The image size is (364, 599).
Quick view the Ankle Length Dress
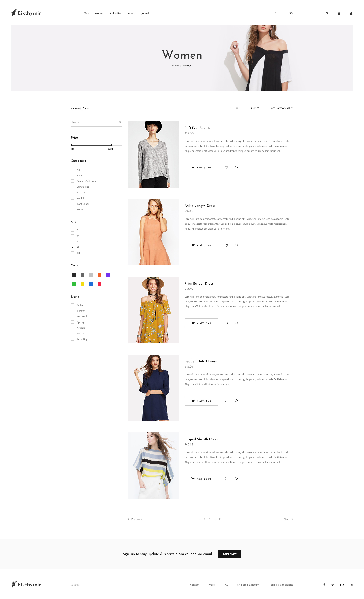236,245
